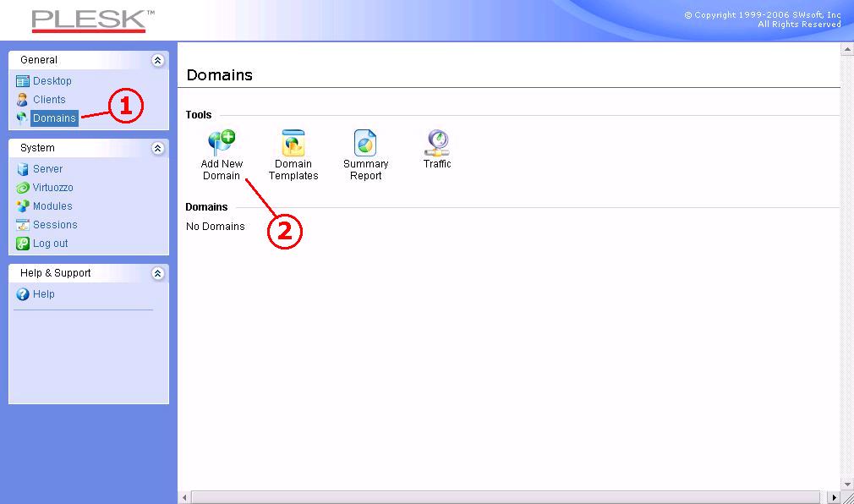Open the Domain Templates icon

coord(293,142)
